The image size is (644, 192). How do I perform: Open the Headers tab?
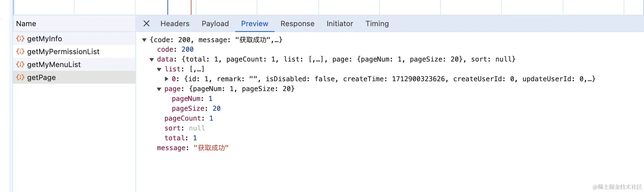pyautogui.click(x=175, y=24)
